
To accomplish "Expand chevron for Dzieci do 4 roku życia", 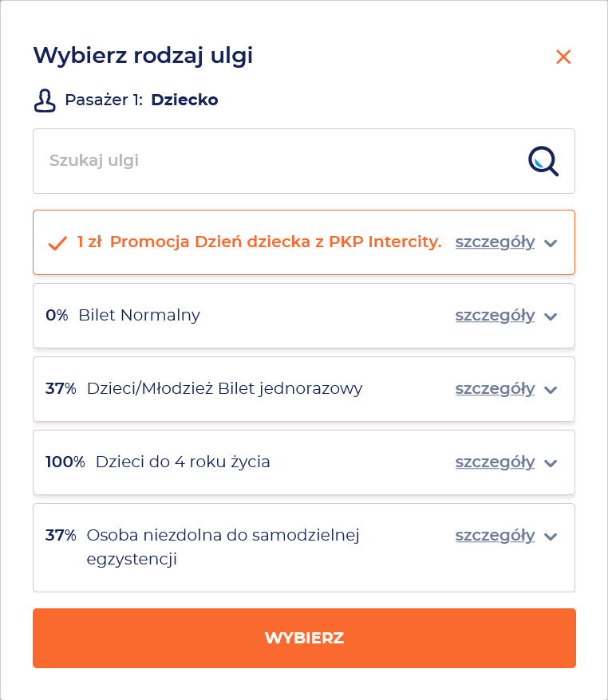I will point(551,463).
